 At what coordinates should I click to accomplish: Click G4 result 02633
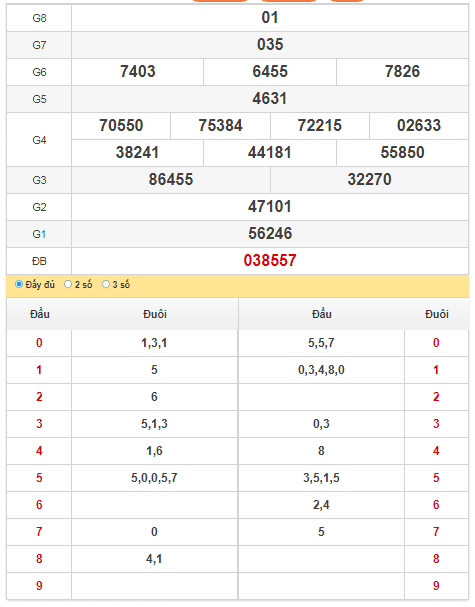pos(419,125)
